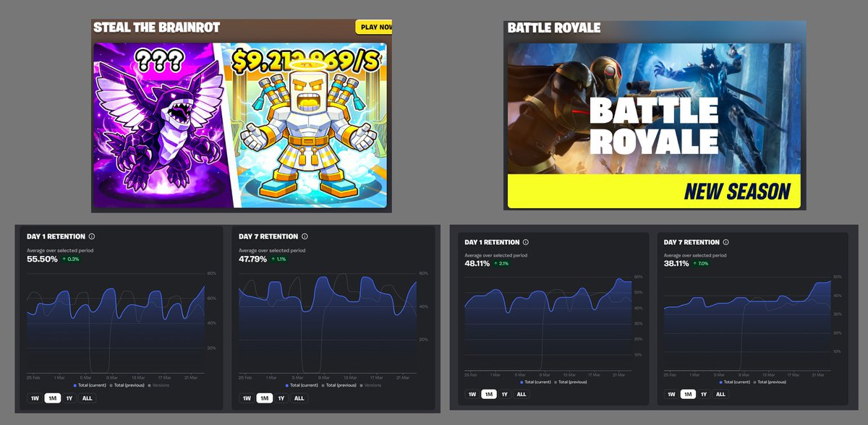
Task: Click DAY 1 RETENTION heading above 48.11%
Action: 492,242
